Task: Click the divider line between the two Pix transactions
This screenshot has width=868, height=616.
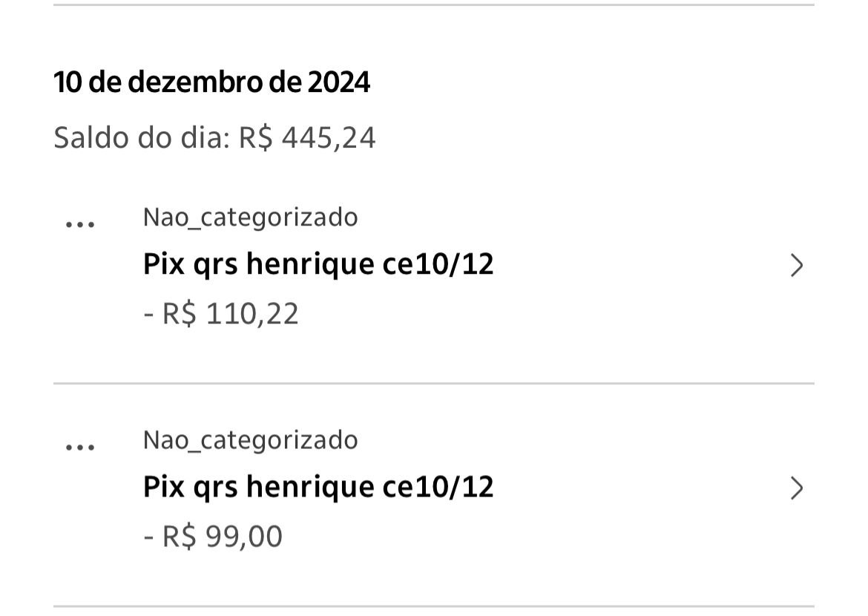Action: (433, 384)
